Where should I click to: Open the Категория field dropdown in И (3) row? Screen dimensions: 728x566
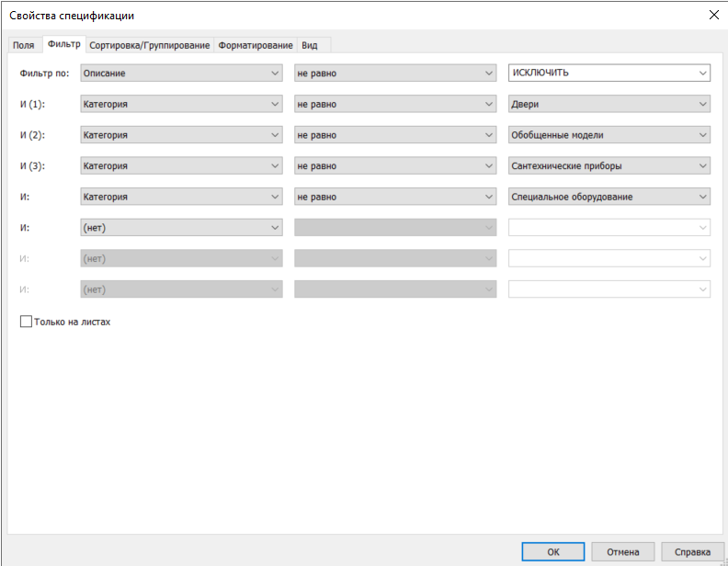click(x=181, y=166)
